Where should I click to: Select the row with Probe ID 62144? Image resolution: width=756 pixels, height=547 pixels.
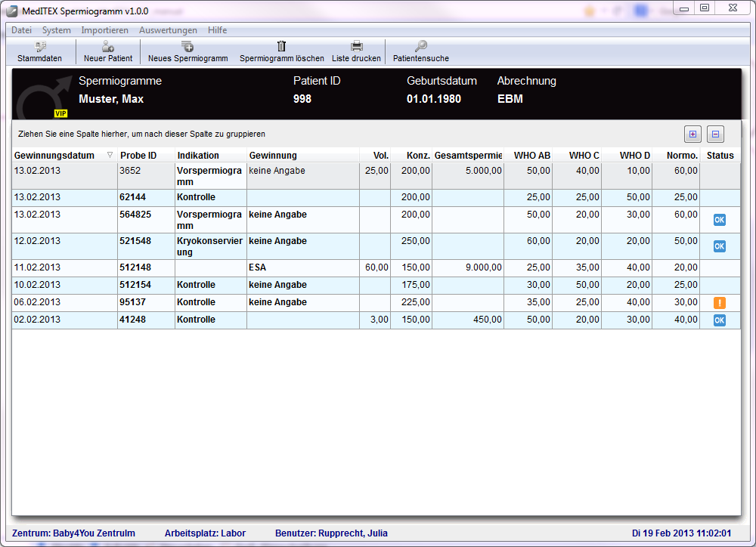pos(376,198)
